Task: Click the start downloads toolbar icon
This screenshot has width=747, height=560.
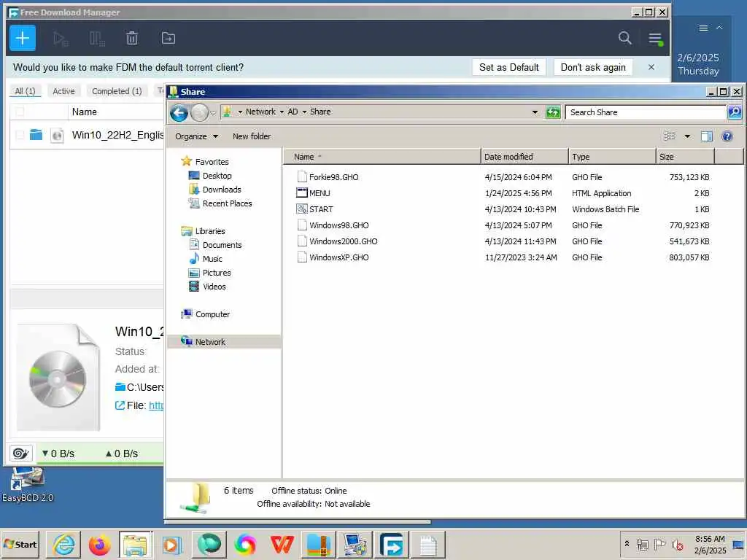Action: pos(61,39)
